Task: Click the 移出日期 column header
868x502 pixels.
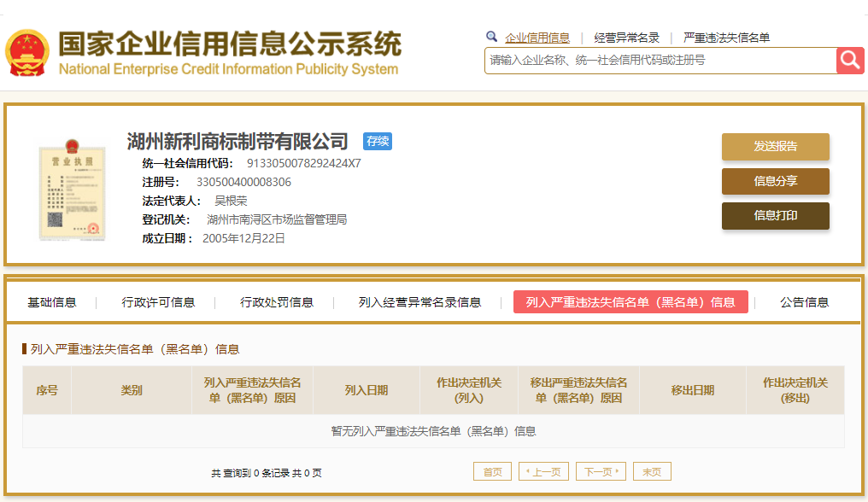Action: pos(693,390)
